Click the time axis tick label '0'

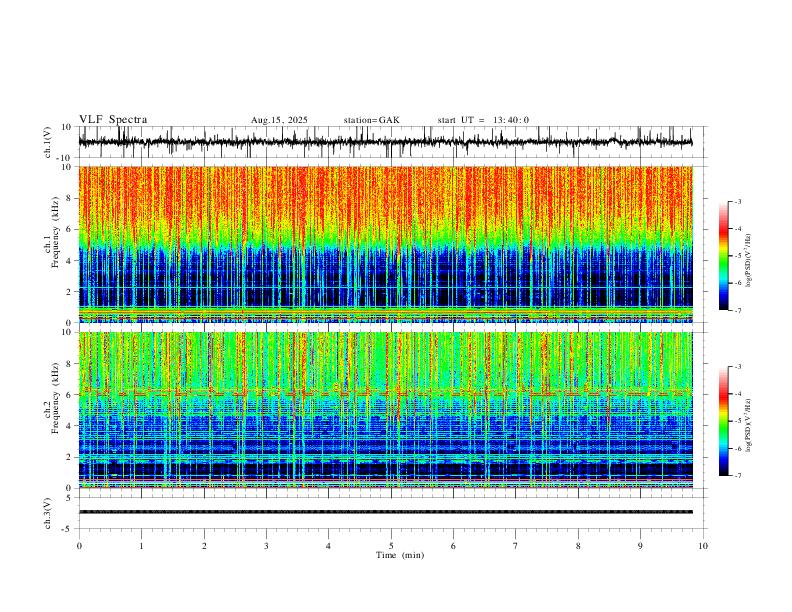point(79,546)
